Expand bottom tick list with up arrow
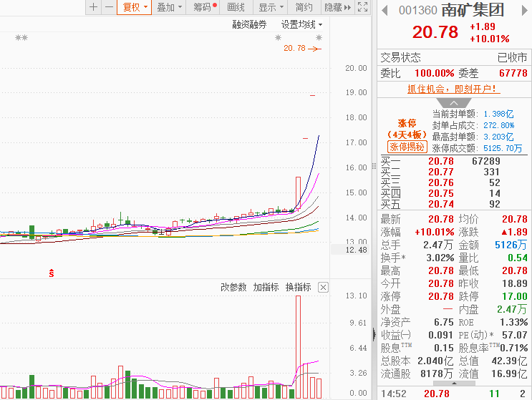 tap(454, 383)
